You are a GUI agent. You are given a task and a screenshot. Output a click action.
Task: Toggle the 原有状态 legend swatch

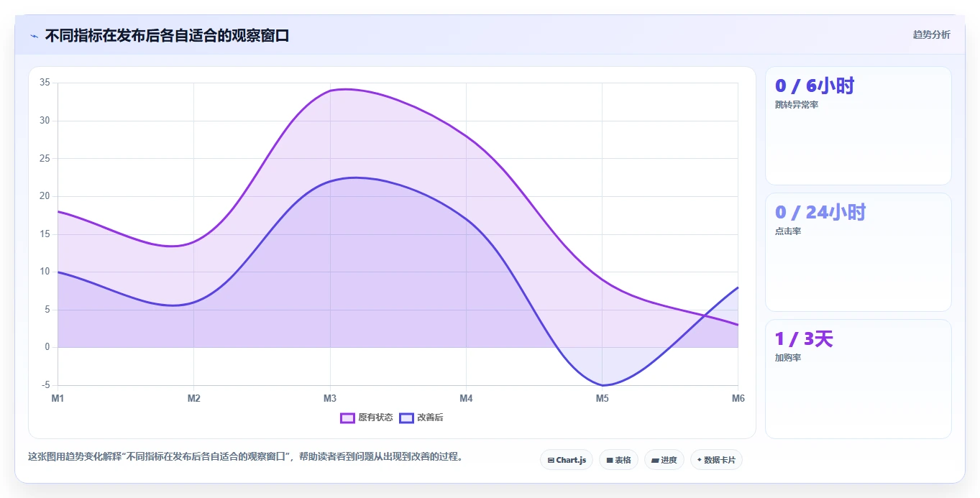[348, 418]
